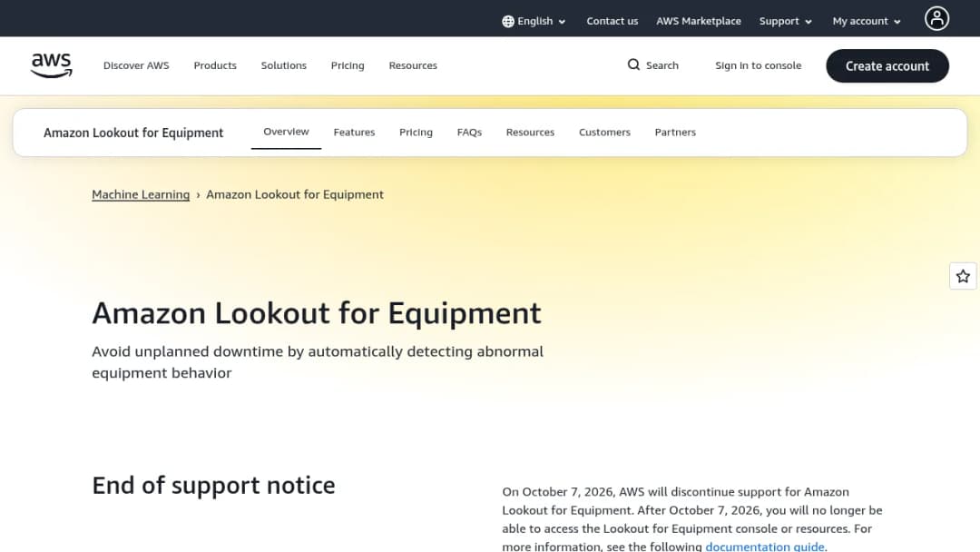The width and height of the screenshot is (980, 552).
Task: Click the Contact us link
Action: [x=612, y=21]
